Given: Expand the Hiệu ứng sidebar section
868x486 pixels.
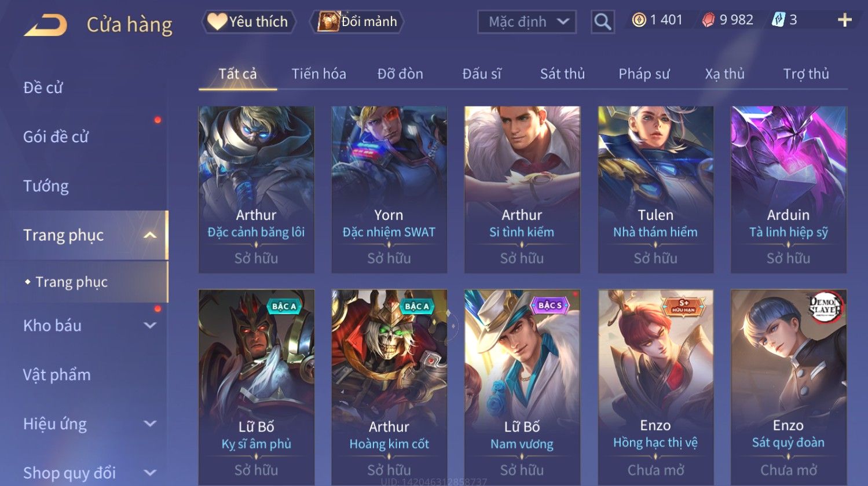Looking at the screenshot, I should coord(150,424).
